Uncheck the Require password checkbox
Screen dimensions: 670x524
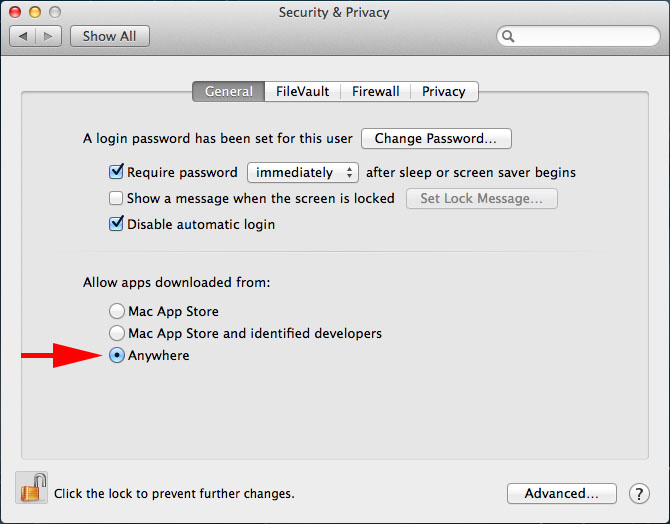pyautogui.click(x=116, y=172)
